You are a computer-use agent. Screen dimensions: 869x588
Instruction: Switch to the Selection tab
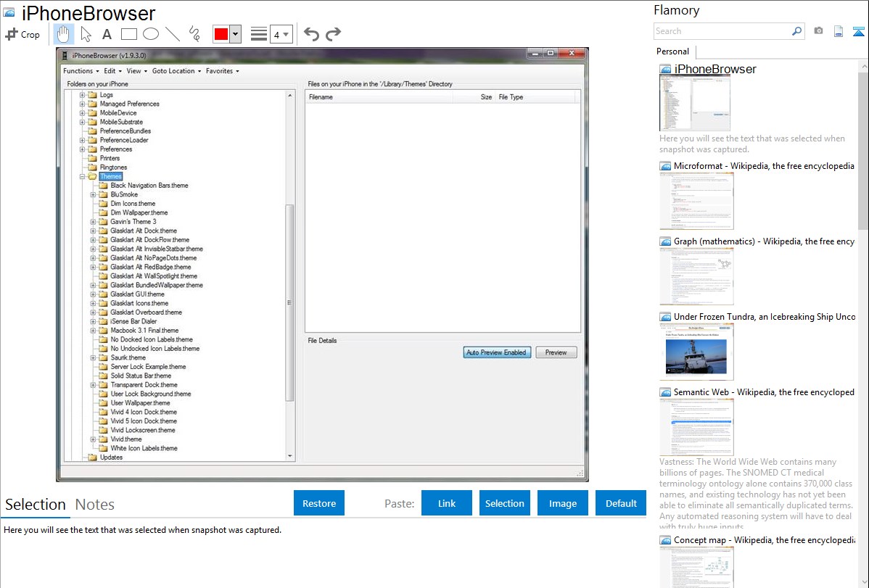(36, 505)
